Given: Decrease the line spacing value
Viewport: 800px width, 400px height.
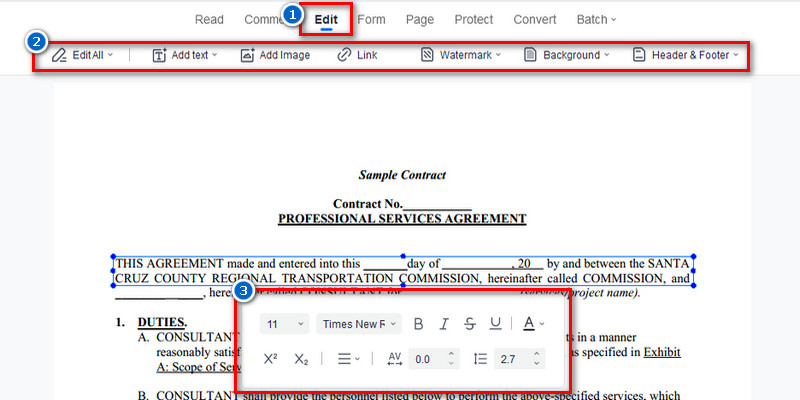Looking at the screenshot, I should (x=537, y=364).
